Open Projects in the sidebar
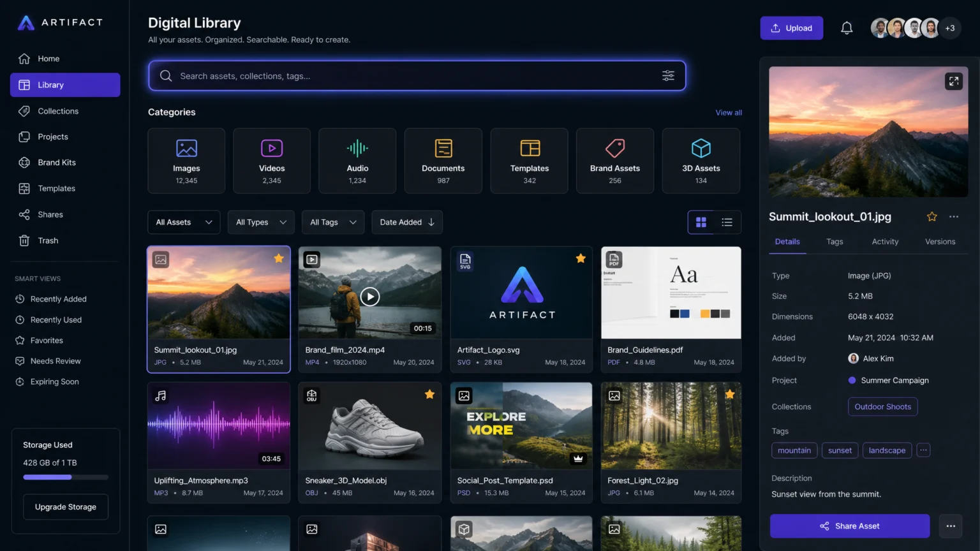Screen dimensions: 980x551 point(65,136)
